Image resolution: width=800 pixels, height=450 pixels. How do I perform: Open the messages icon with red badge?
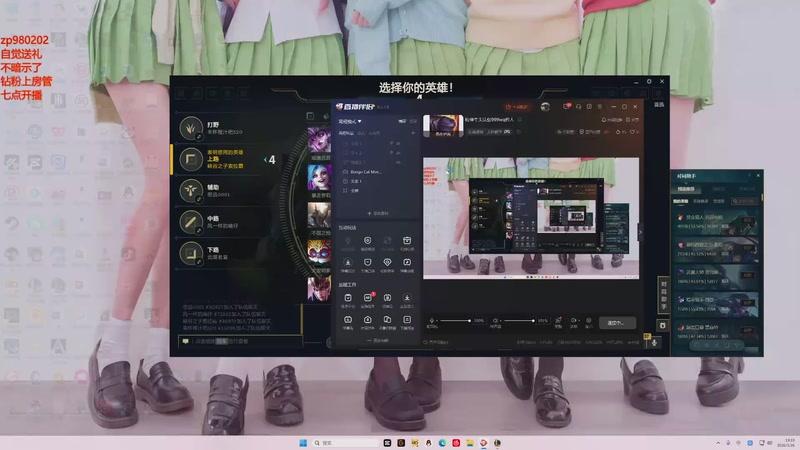click(x=566, y=107)
